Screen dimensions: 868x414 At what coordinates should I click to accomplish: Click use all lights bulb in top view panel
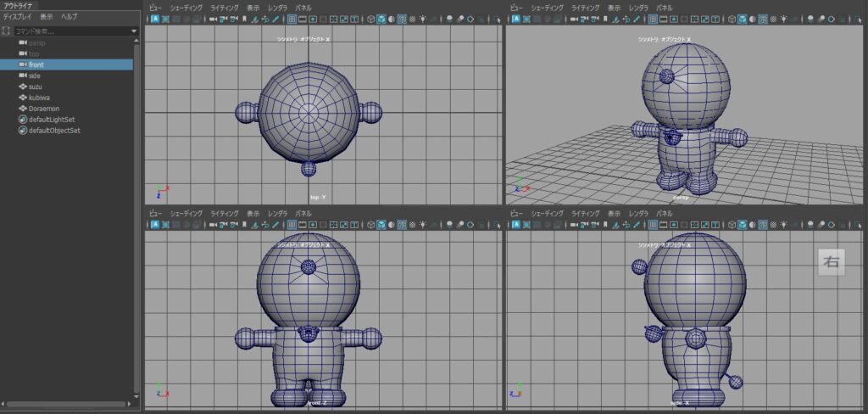pyautogui.click(x=422, y=19)
